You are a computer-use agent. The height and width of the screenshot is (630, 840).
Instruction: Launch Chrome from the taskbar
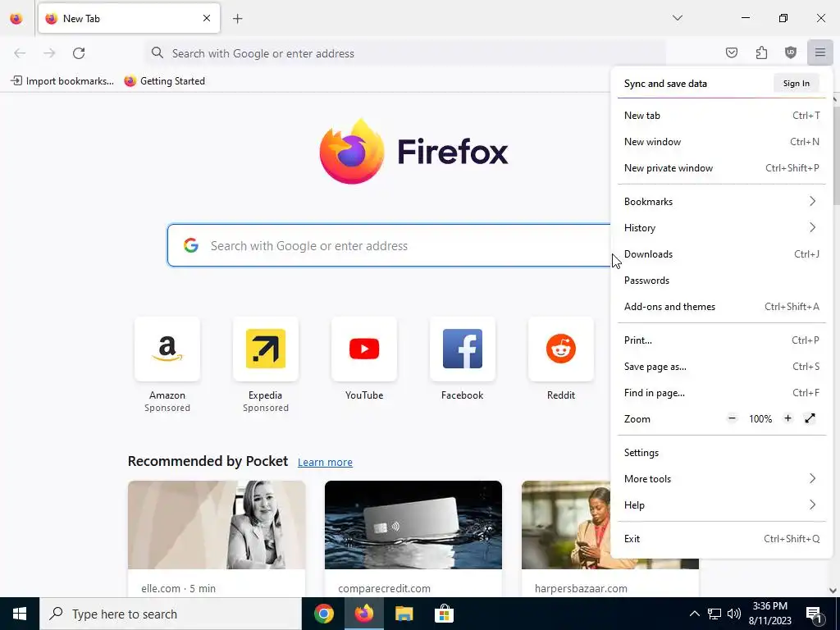coord(323,614)
